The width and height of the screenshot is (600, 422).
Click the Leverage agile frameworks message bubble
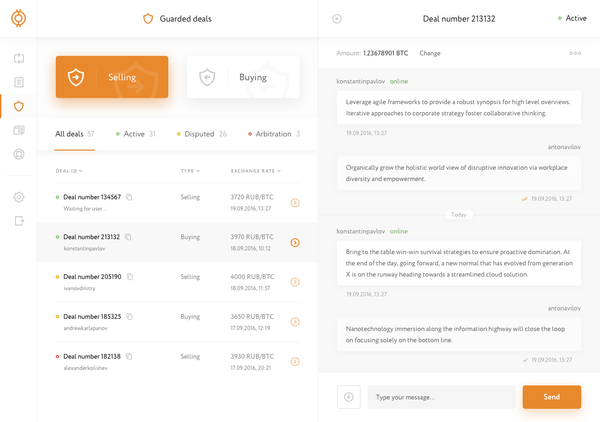tap(459, 108)
